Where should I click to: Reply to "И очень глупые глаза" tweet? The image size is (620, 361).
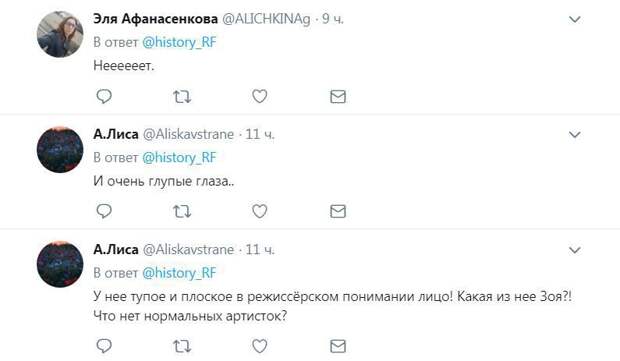click(104, 211)
